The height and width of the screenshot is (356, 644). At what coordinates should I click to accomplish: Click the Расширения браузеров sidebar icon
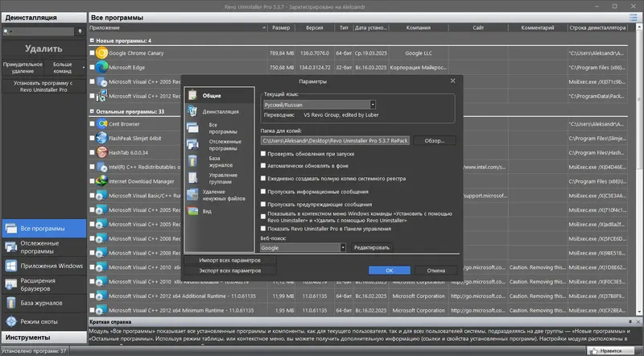[11, 284]
